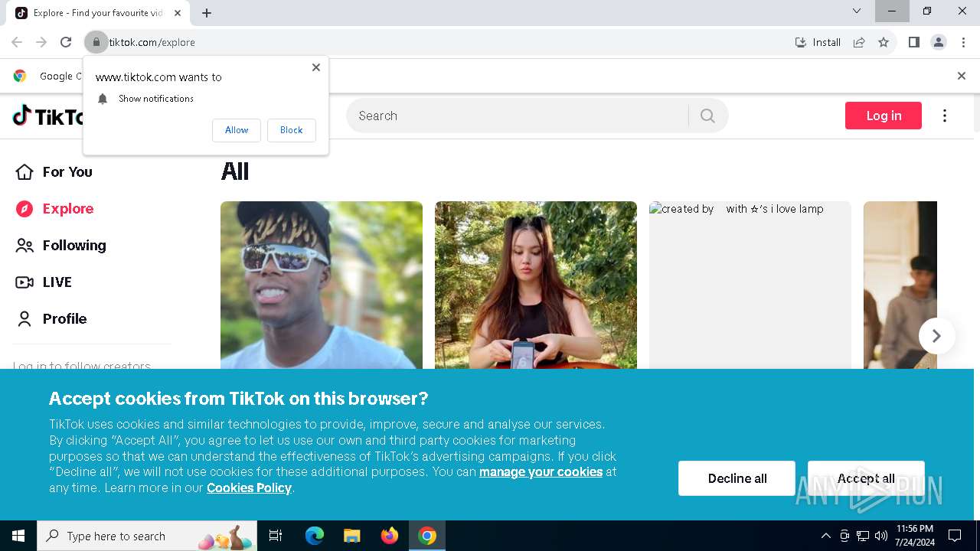Close the Explore TikTok tab
980x551 pixels.
pyautogui.click(x=178, y=13)
